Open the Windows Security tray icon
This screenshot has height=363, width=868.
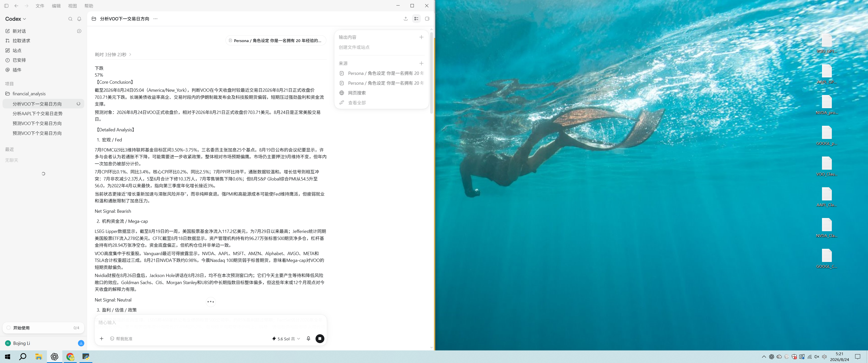click(x=794, y=357)
